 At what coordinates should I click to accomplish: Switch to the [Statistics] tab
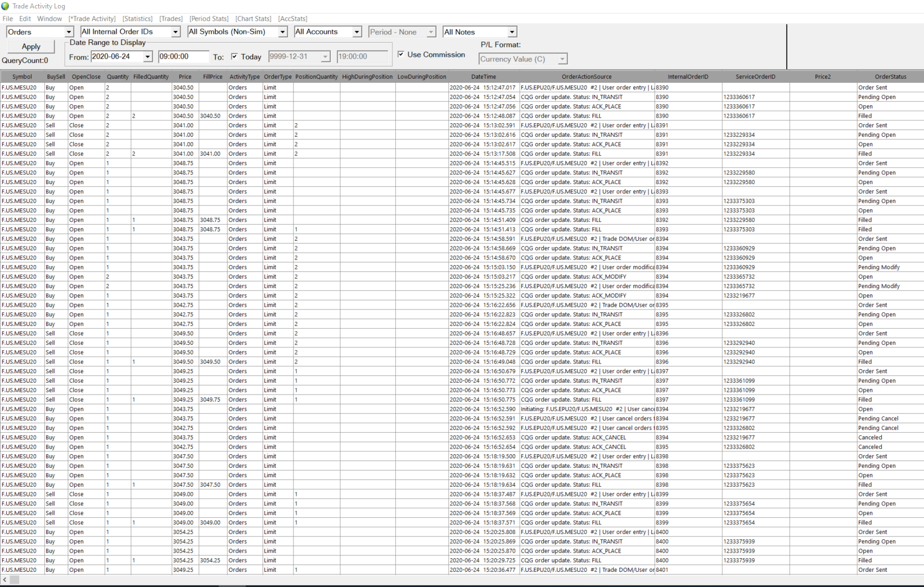[138, 19]
